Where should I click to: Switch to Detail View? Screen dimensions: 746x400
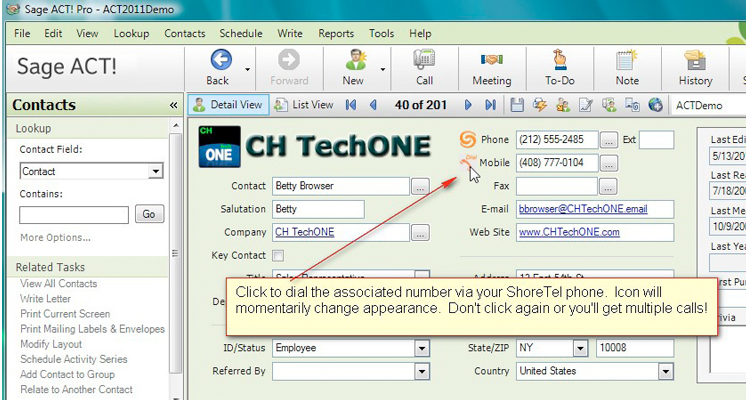tap(228, 105)
